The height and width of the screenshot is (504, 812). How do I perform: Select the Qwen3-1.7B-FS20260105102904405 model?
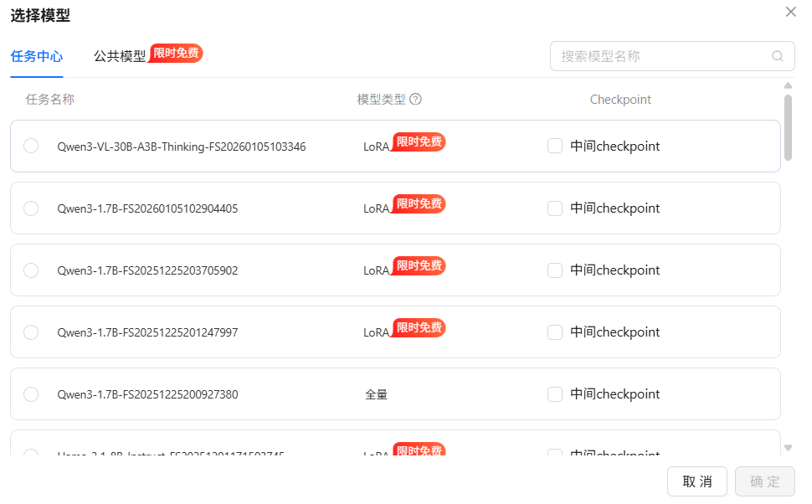(x=31, y=208)
